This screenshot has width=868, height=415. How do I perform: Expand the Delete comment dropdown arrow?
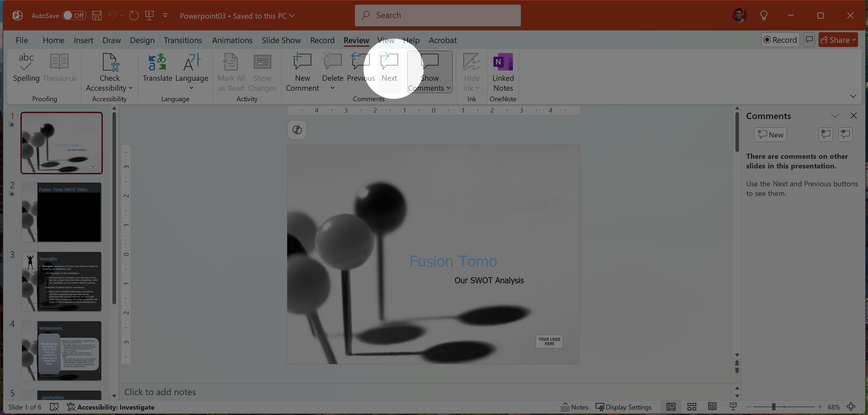[x=332, y=88]
